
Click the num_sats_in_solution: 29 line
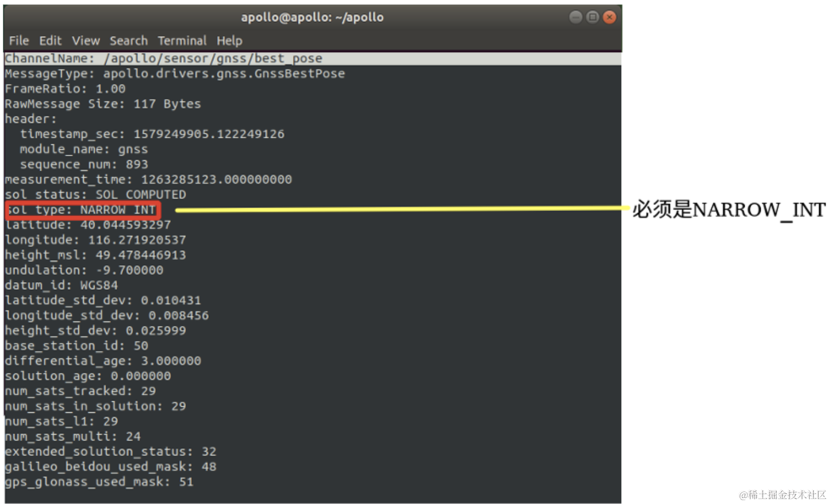coord(95,406)
